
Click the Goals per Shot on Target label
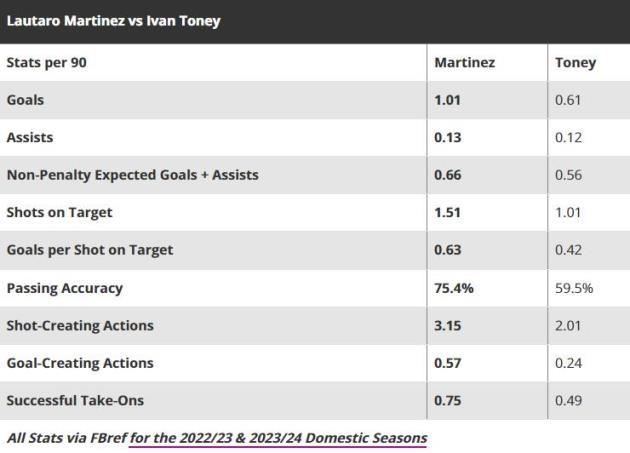[x=88, y=250]
